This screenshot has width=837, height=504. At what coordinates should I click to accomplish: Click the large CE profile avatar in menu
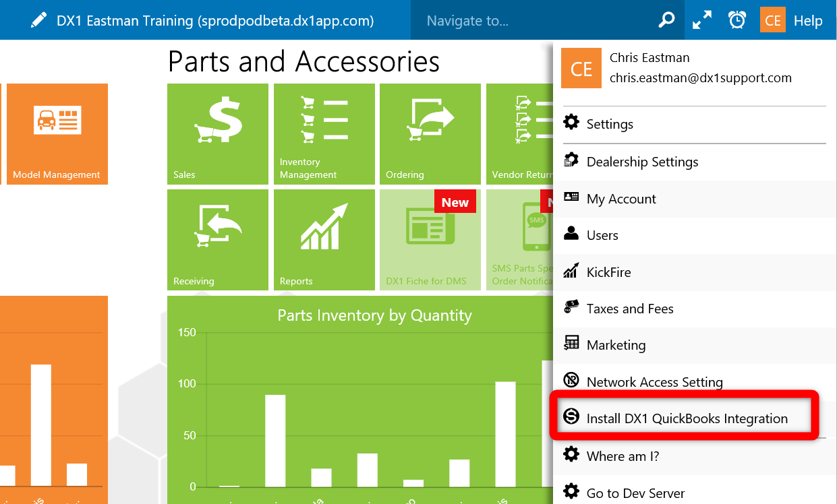coord(581,68)
